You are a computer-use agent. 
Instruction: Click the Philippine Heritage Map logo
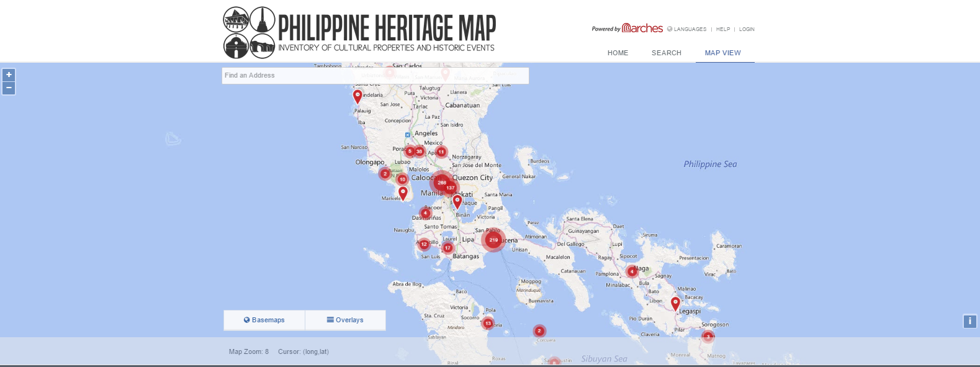(x=359, y=33)
